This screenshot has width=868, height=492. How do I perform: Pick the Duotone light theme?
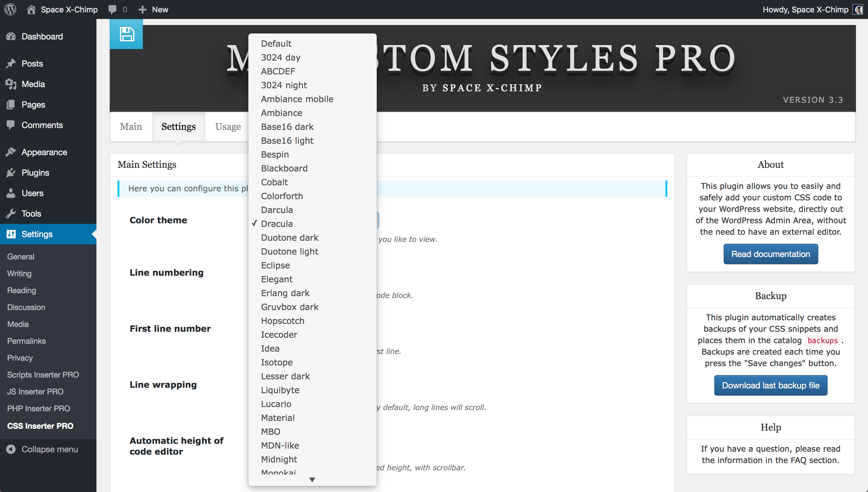pyautogui.click(x=312, y=251)
